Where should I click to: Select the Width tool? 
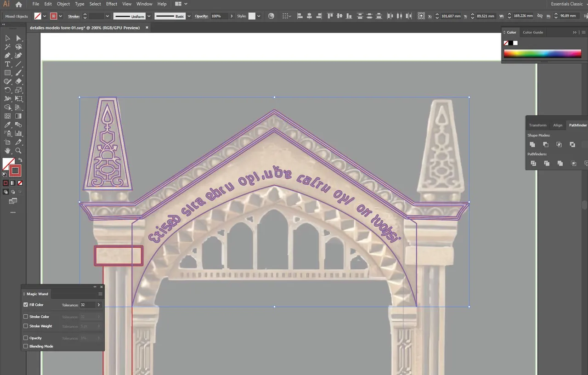pos(8,99)
